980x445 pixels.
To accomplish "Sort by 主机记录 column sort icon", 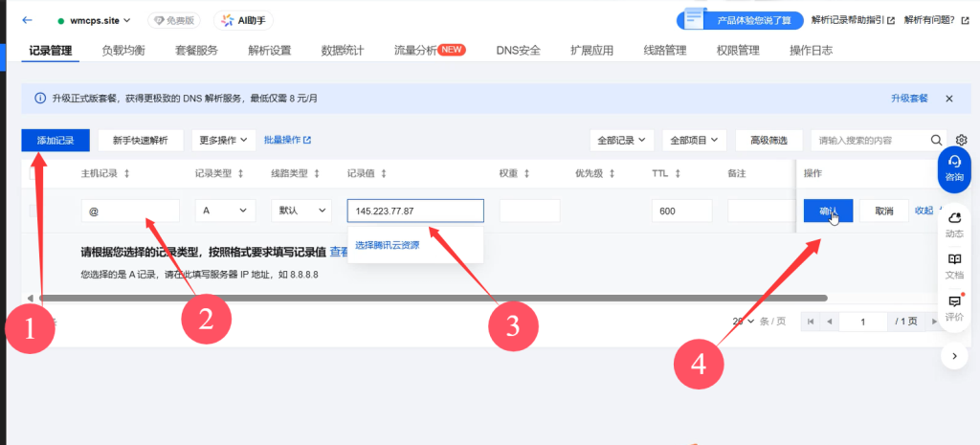I will [x=127, y=173].
